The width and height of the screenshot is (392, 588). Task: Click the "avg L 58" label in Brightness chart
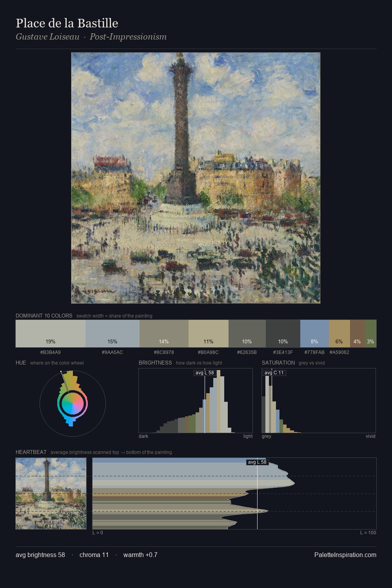[x=205, y=373]
